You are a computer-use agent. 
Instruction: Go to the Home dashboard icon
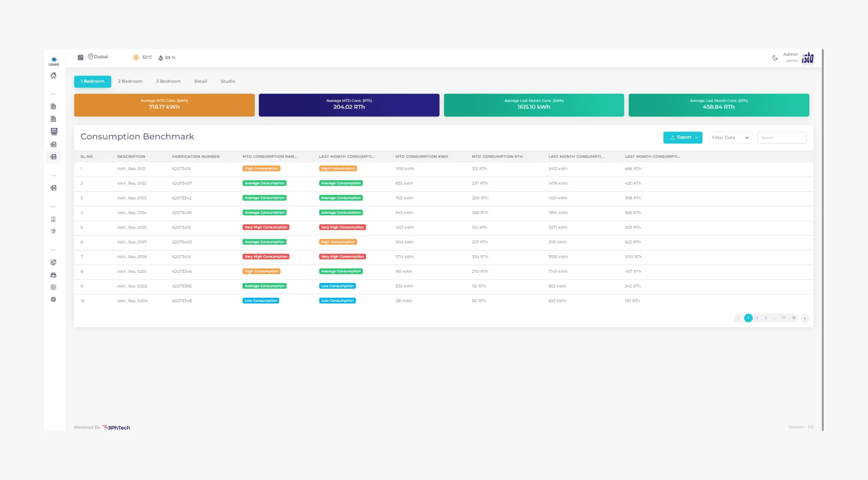pyautogui.click(x=53, y=76)
